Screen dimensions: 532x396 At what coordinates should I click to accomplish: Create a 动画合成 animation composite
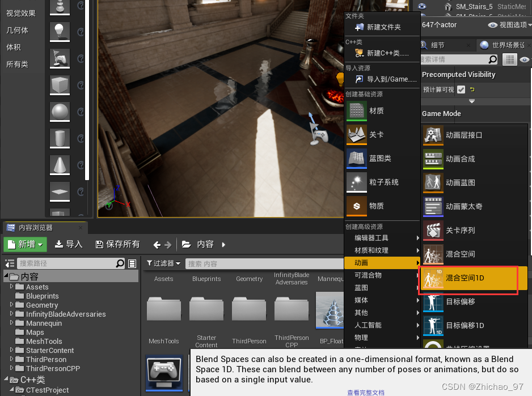474,159
